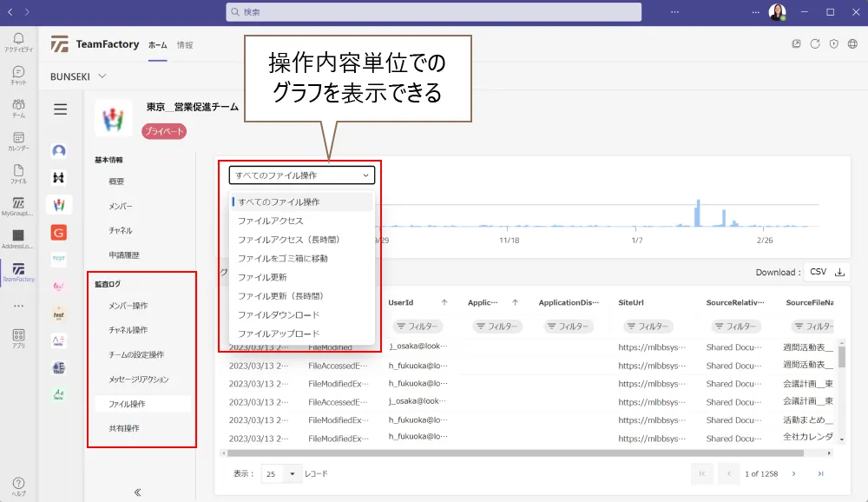Open Chat from the left rail
Image resolution: width=868 pixels, height=502 pixels.
point(18,76)
